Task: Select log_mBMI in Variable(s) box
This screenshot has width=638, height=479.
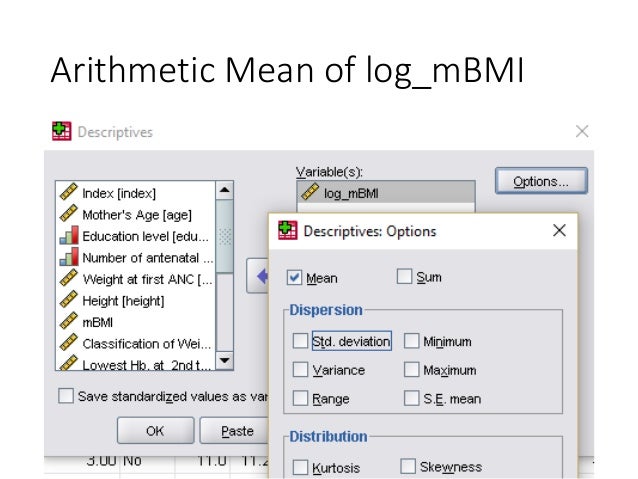Action: click(x=386, y=192)
